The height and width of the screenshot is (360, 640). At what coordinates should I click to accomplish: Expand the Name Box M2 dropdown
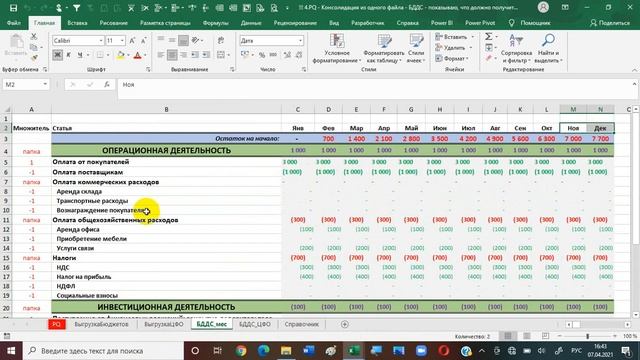(45, 84)
